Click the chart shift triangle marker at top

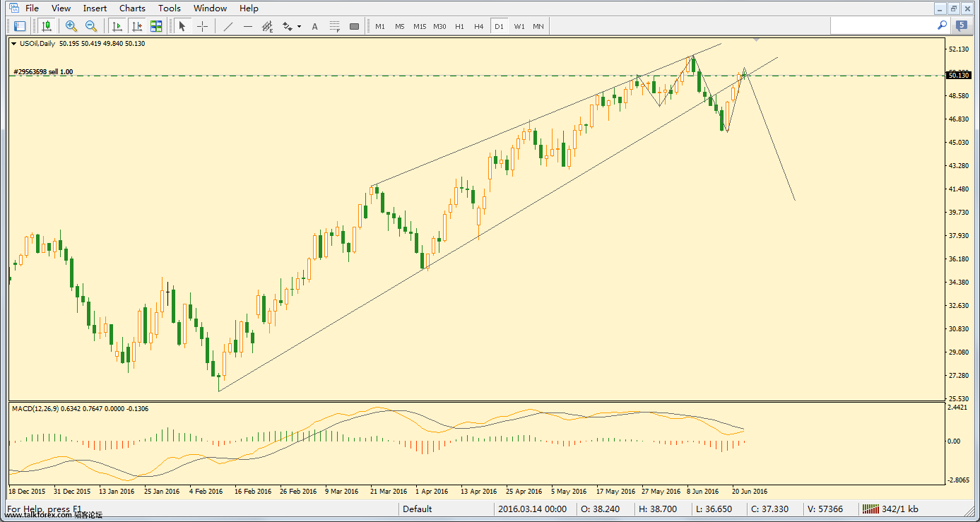tap(757, 40)
